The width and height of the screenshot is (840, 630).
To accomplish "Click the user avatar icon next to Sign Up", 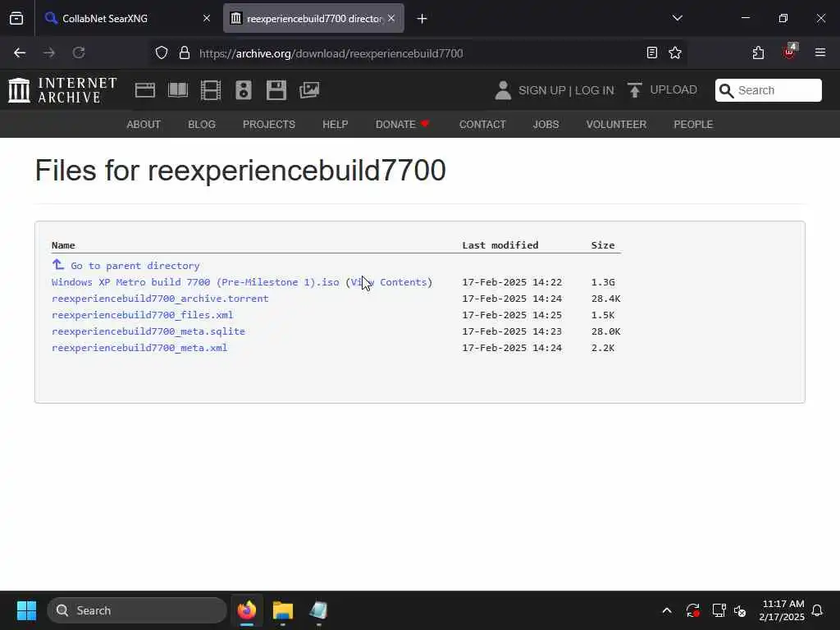I will (x=503, y=90).
